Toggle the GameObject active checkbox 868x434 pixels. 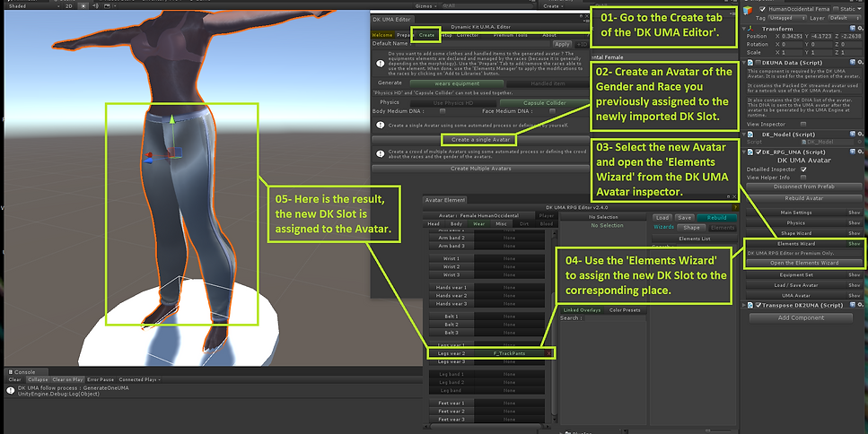click(x=762, y=9)
